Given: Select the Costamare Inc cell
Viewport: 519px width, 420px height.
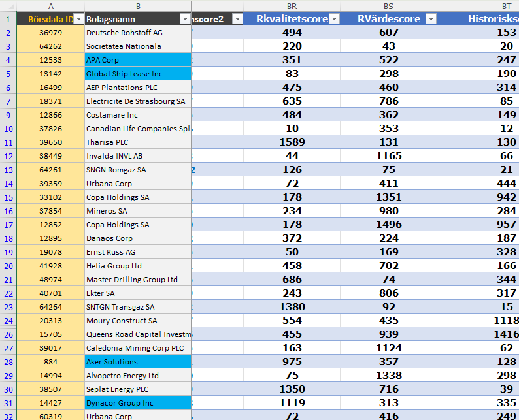Looking at the screenshot, I should point(138,115).
